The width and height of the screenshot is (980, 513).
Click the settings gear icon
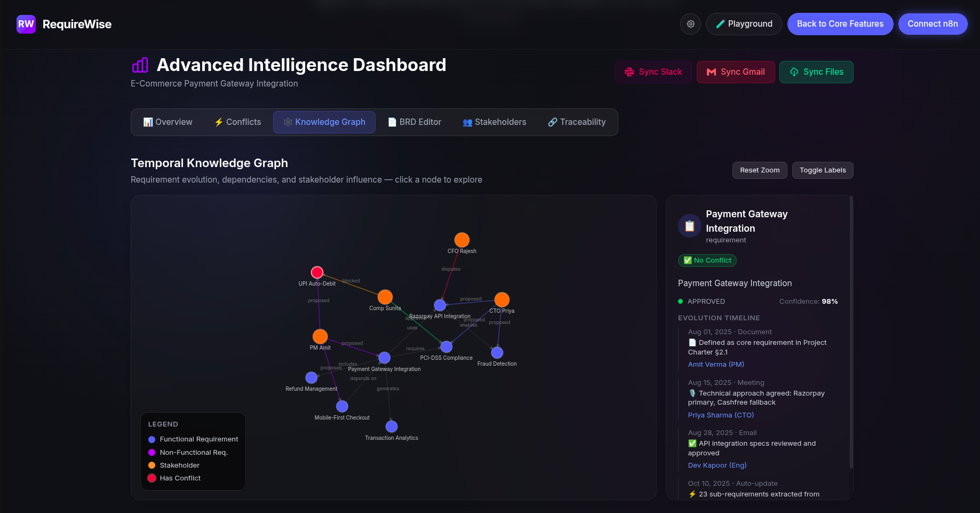690,24
